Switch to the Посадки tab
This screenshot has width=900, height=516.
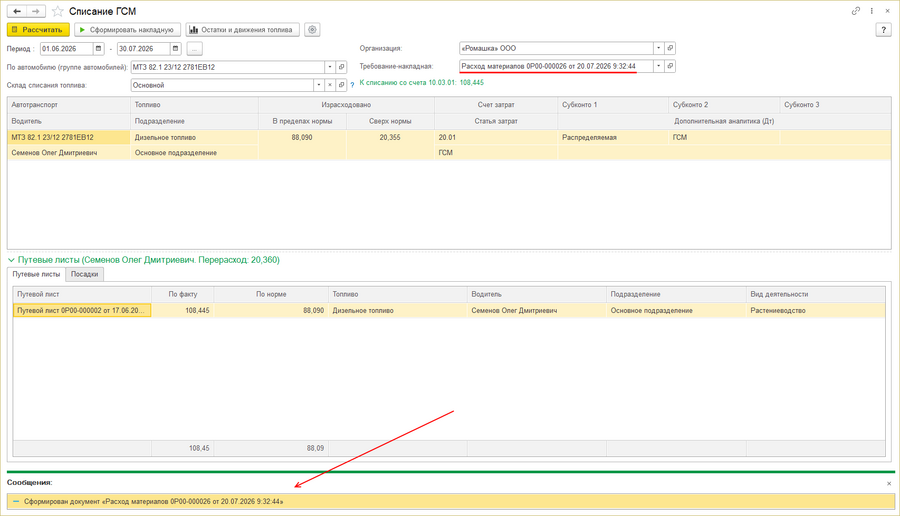pyautogui.click(x=84, y=274)
